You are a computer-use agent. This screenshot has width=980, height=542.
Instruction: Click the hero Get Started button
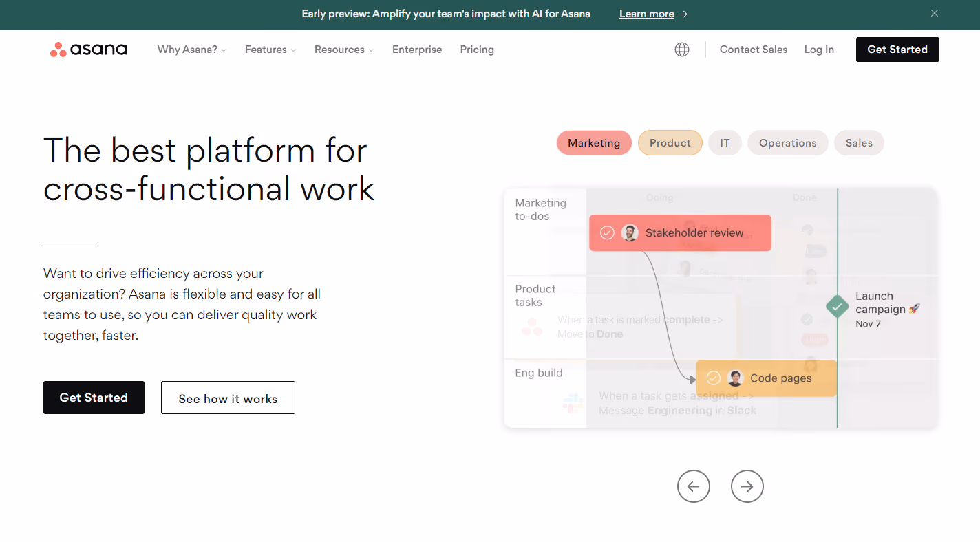(x=94, y=398)
